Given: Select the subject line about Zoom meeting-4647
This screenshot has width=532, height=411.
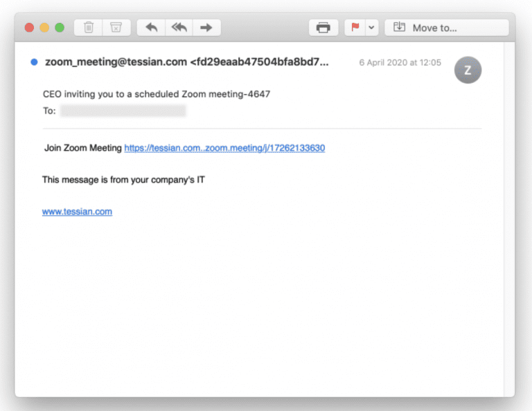Looking at the screenshot, I should [157, 94].
